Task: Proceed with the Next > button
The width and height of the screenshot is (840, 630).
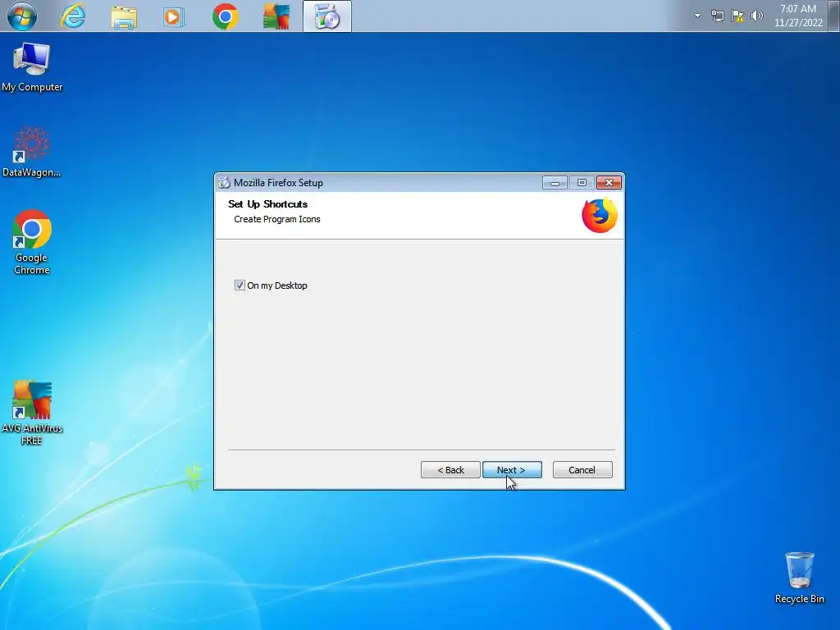Action: pyautogui.click(x=512, y=470)
